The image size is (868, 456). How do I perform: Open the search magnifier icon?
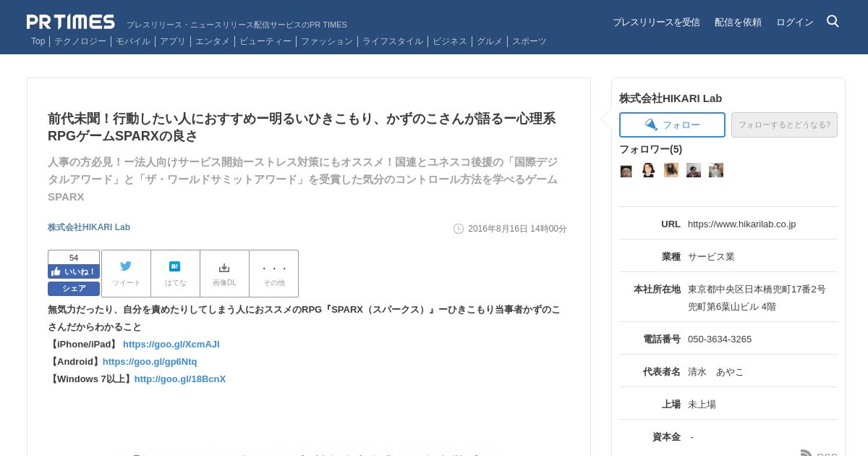[833, 21]
